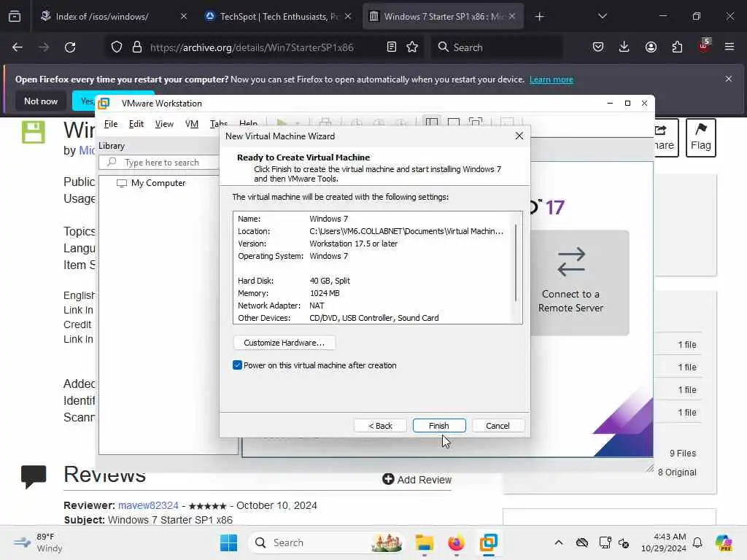Screen dimensions: 747x560
Task: Go back with the < Back button
Action: [x=380, y=426]
